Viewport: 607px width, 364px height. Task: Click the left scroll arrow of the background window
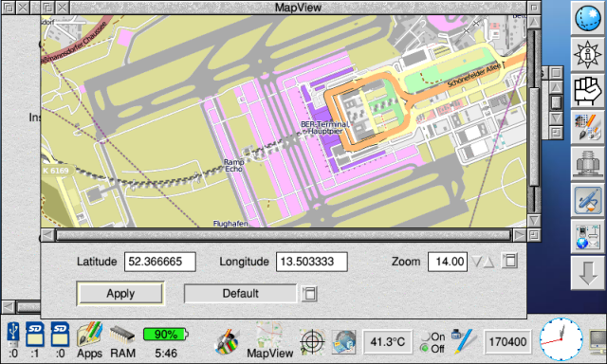point(8,307)
